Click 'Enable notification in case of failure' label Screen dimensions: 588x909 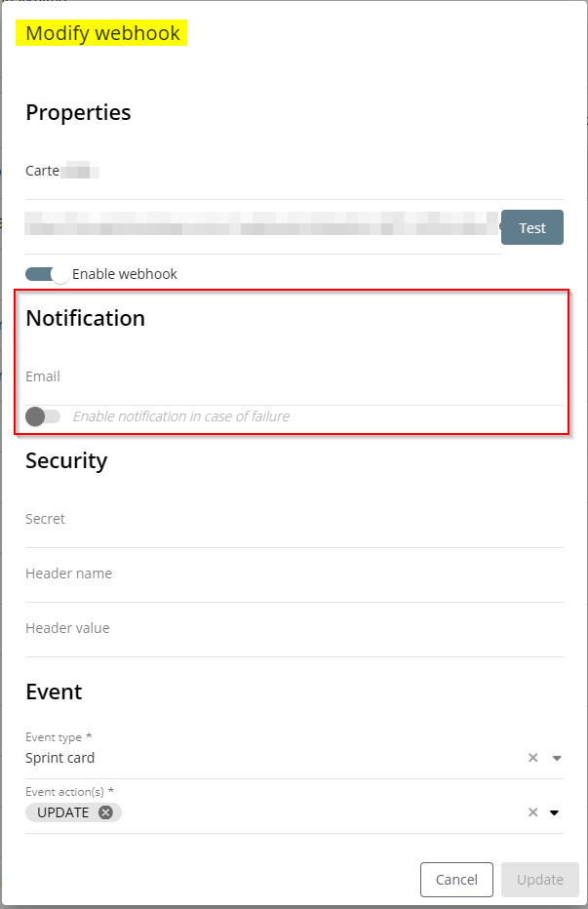coord(181,416)
